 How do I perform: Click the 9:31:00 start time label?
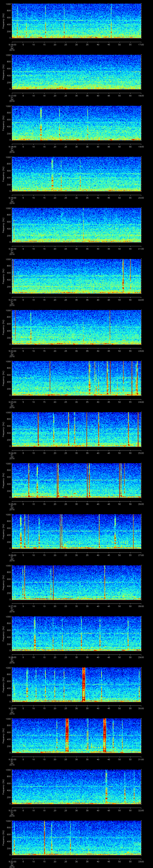[12, 810]
